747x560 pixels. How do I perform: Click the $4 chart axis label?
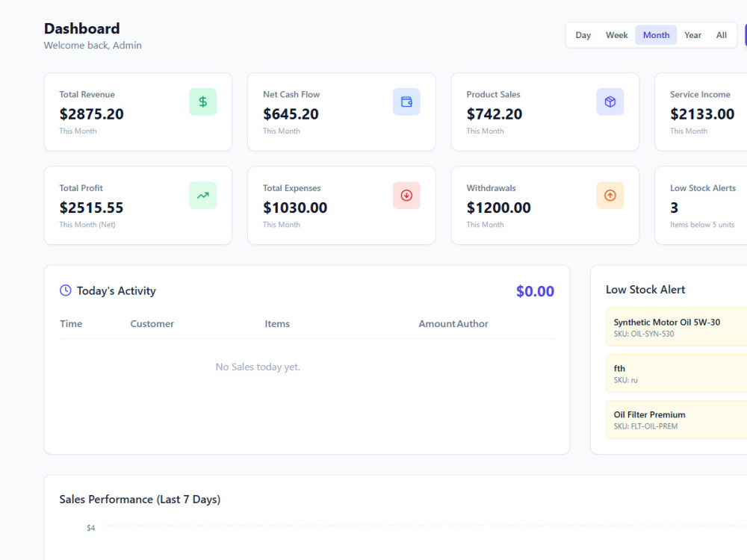point(90,528)
